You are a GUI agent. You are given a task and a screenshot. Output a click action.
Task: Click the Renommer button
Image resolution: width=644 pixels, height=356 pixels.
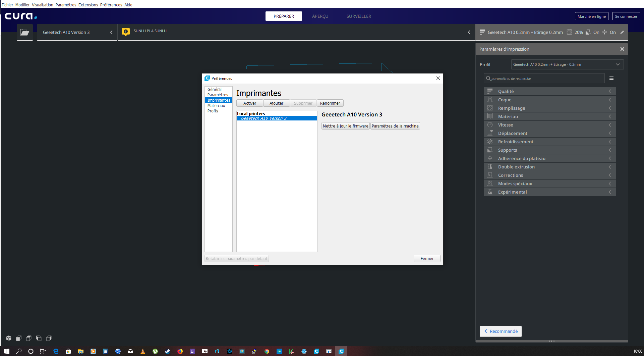[330, 103]
